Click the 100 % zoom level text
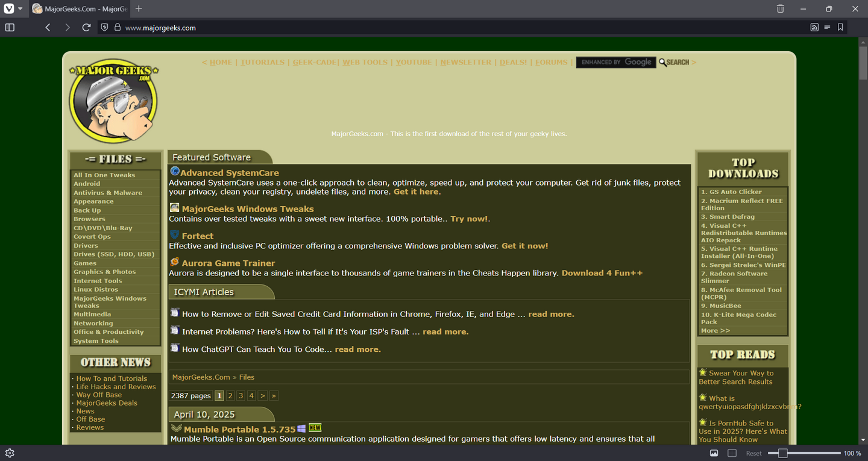The image size is (868, 461). [852, 453]
